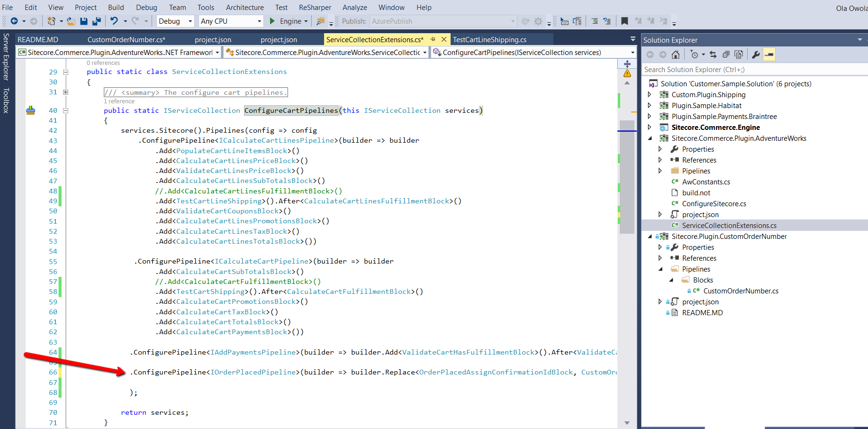868x429 pixels.
Task: Open the ReSharper menu
Action: pos(315,7)
